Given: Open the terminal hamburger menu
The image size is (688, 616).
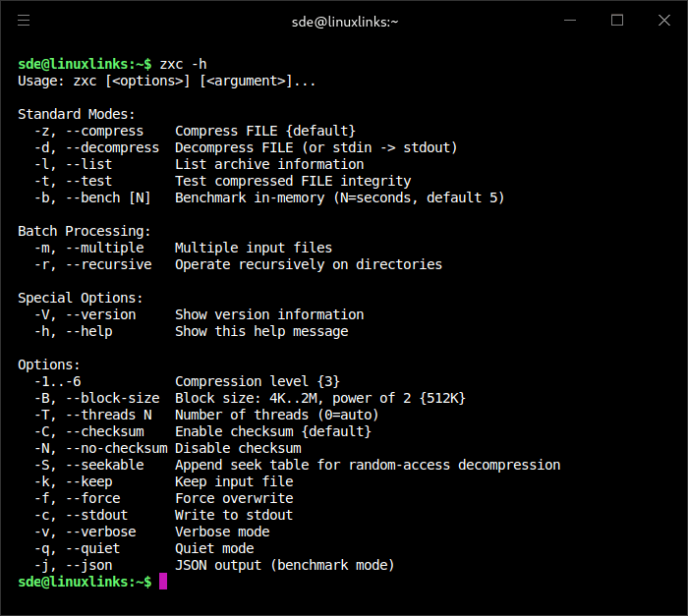Looking at the screenshot, I should (24, 21).
